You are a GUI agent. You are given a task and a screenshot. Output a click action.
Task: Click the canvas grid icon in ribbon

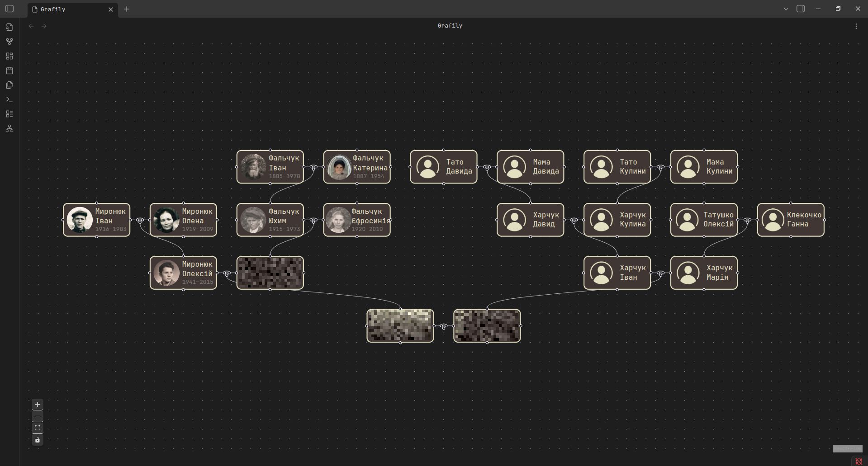[9, 56]
